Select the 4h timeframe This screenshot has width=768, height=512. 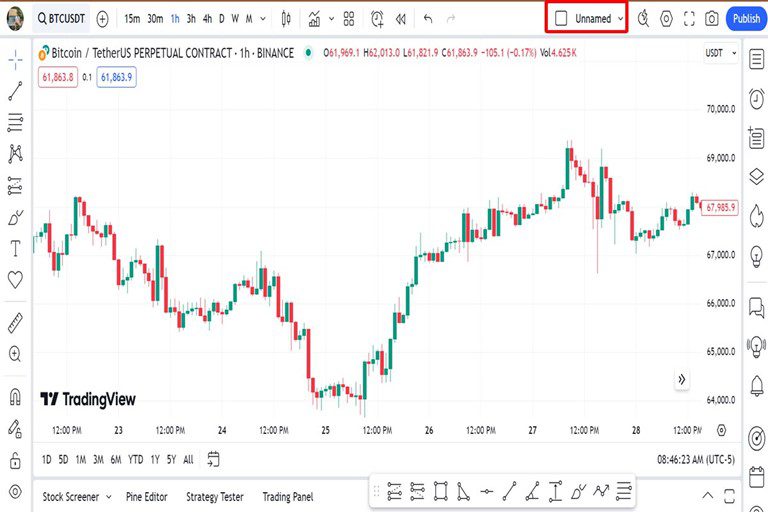208,19
